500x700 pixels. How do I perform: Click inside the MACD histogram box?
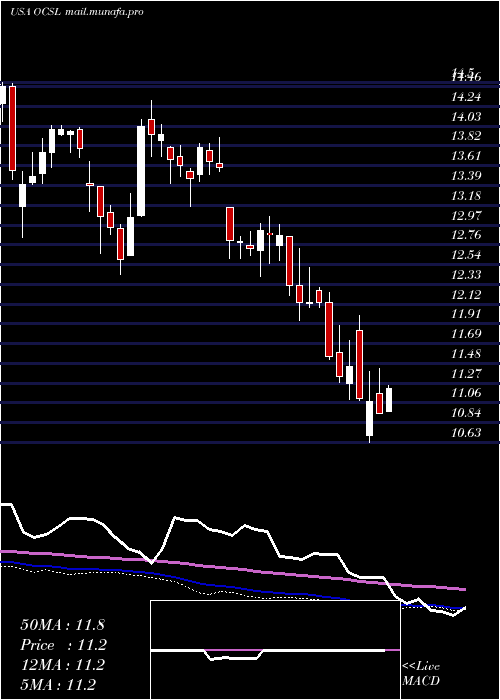(x=275, y=650)
